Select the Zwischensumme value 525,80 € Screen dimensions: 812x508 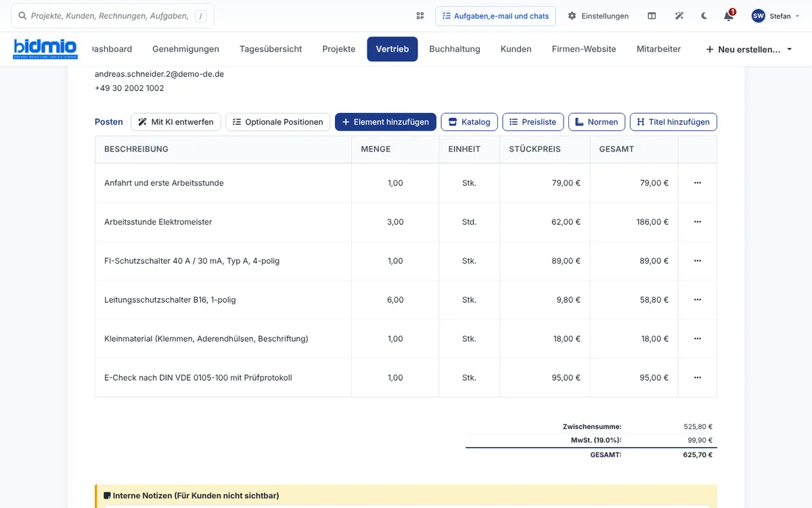[698, 427]
